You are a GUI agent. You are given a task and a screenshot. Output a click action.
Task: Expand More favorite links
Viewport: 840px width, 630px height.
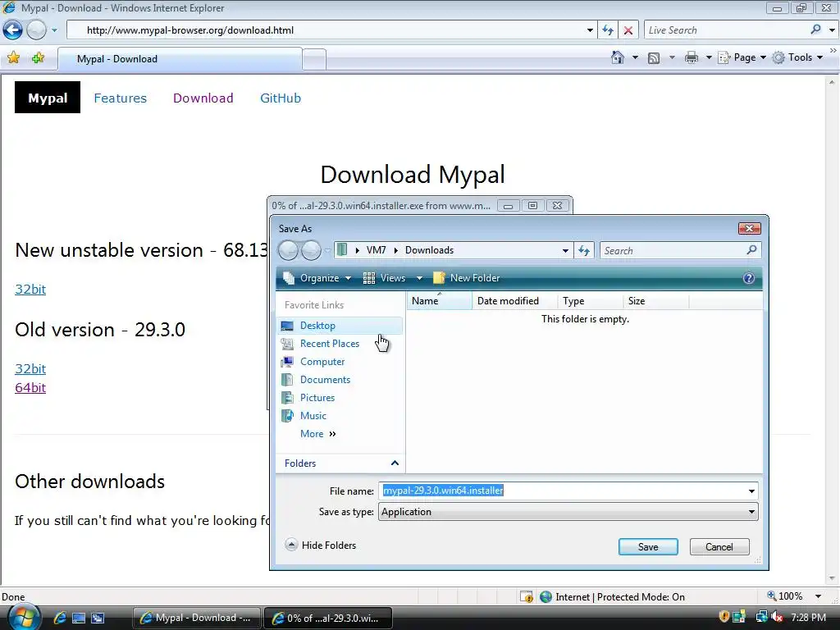(317, 434)
